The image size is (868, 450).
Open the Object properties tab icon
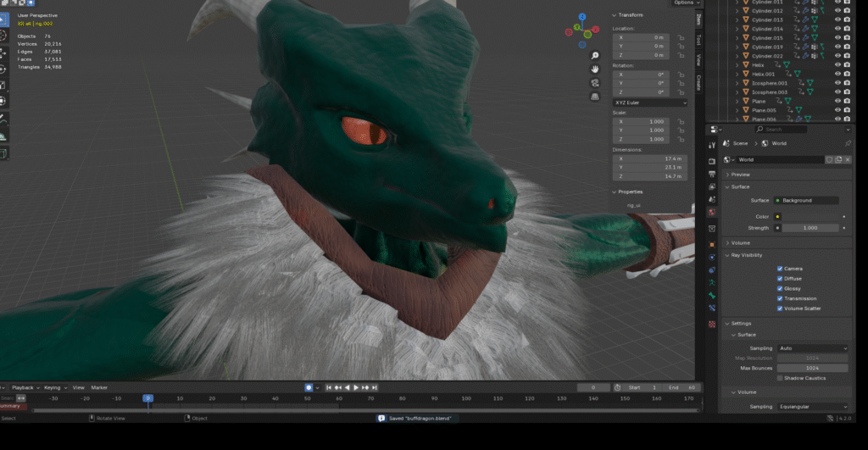pyautogui.click(x=712, y=245)
